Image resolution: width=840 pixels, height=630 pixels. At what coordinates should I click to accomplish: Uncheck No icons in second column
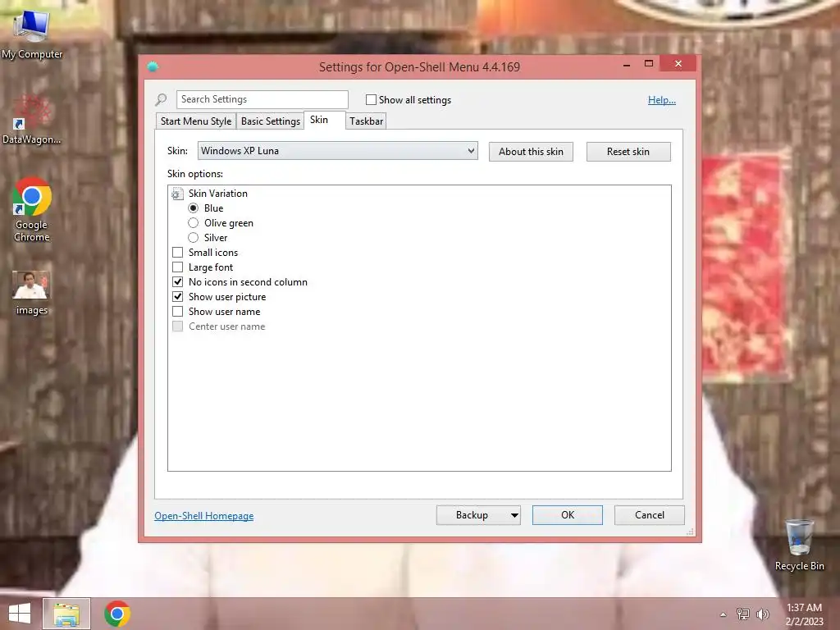(178, 282)
